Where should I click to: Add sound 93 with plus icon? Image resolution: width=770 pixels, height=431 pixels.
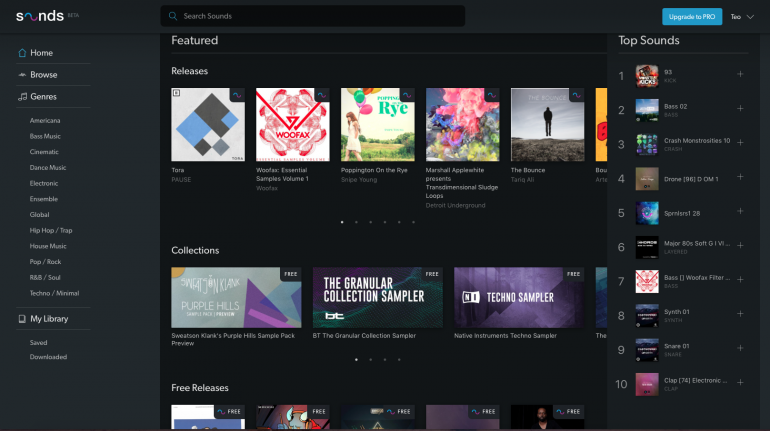pyautogui.click(x=740, y=74)
